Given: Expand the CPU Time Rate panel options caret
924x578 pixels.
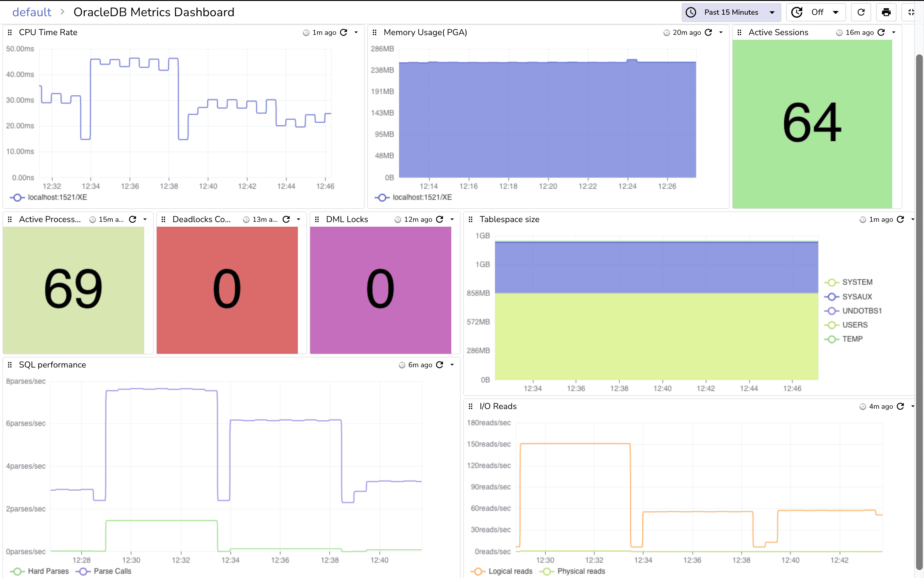Looking at the screenshot, I should tap(356, 32).
